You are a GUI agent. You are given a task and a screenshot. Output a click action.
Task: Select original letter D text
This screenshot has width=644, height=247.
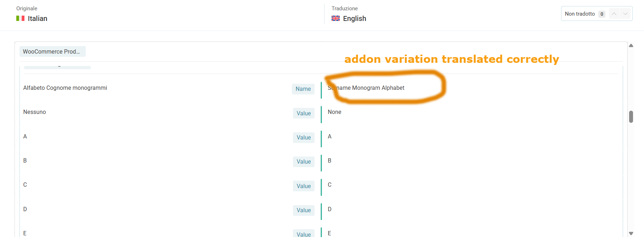(25, 209)
